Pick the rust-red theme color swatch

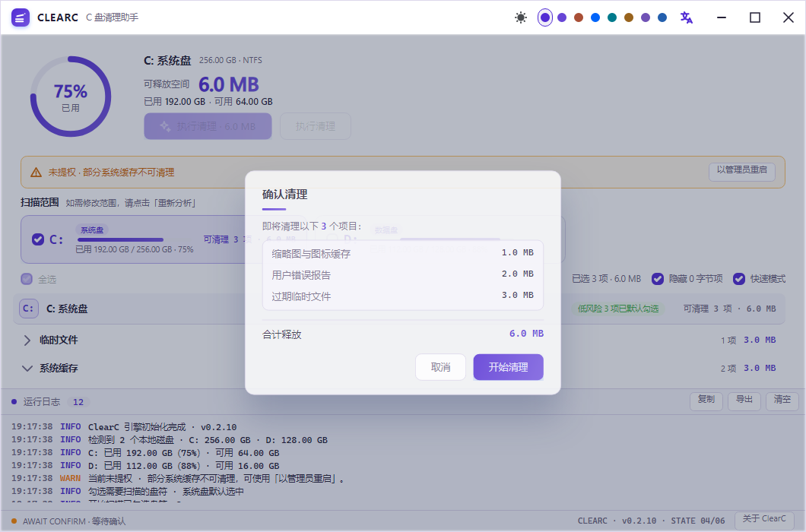[579, 17]
